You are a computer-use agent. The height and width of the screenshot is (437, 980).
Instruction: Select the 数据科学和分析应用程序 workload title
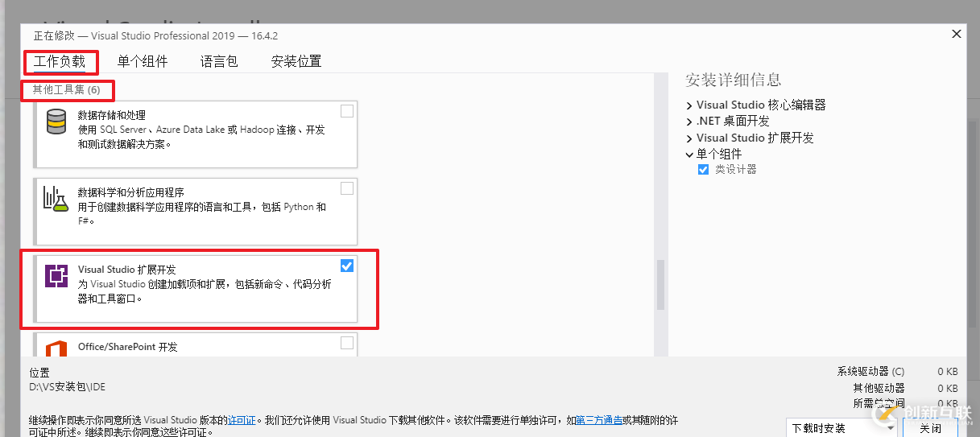click(x=131, y=192)
